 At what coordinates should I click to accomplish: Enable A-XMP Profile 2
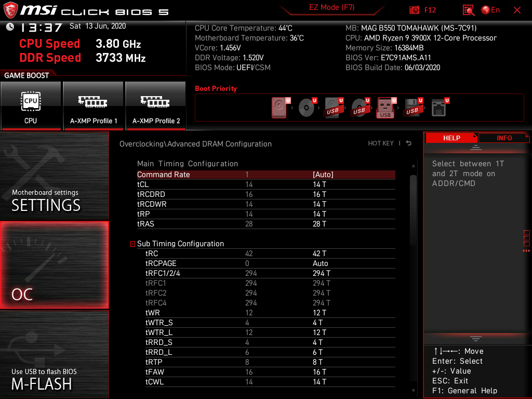click(156, 105)
